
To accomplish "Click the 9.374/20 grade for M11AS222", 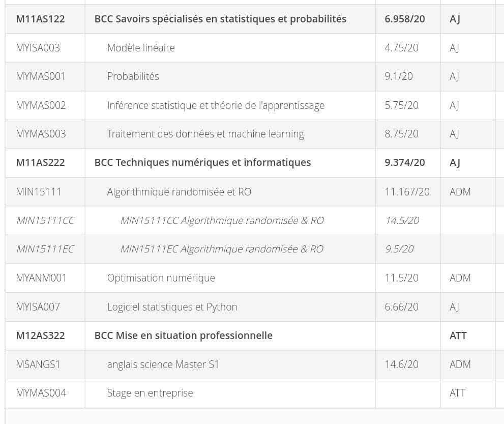I will pyautogui.click(x=405, y=162).
